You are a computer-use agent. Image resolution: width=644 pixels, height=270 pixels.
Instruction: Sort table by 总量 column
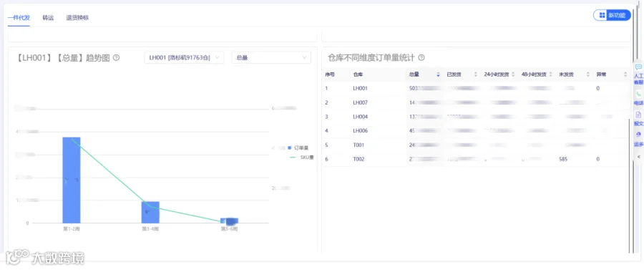pos(438,74)
